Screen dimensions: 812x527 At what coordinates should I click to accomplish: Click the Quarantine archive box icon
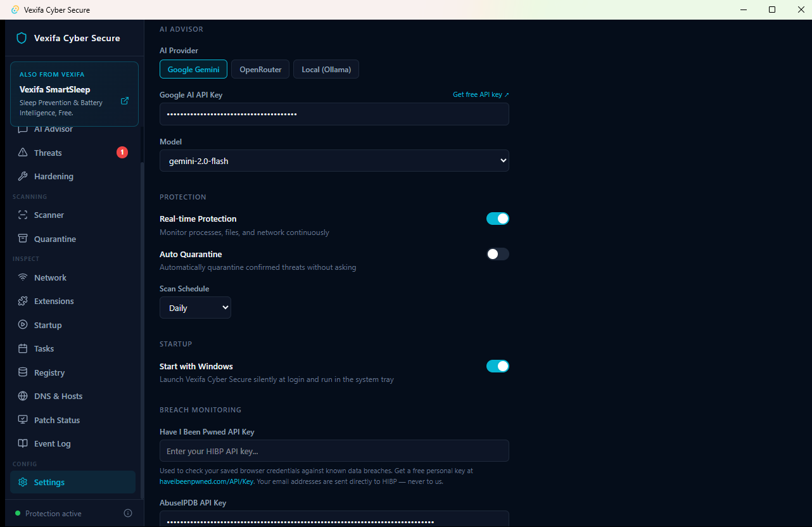point(23,239)
